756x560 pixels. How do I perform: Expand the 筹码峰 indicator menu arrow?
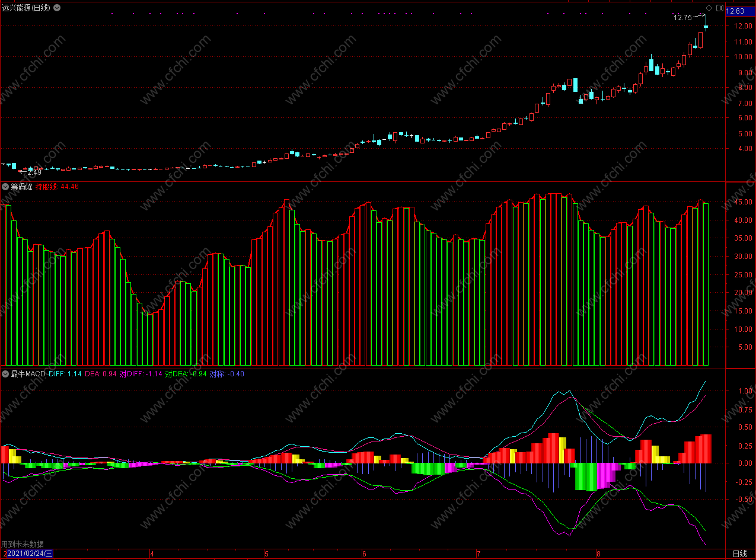point(5,186)
